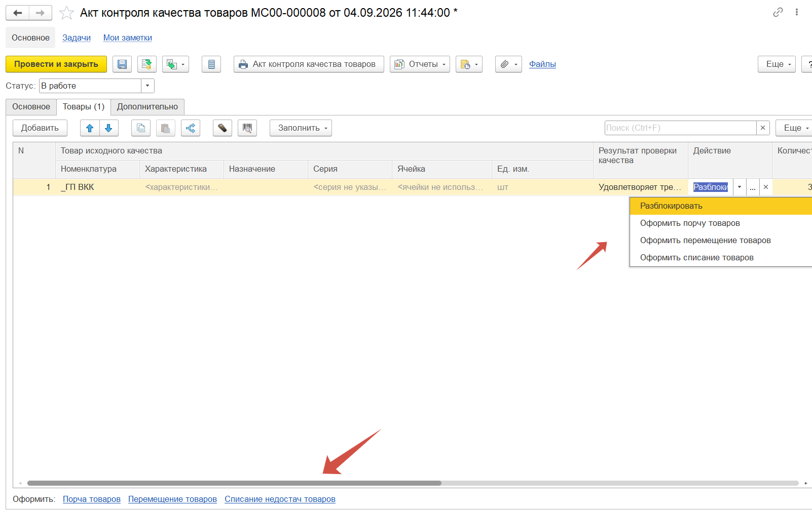Expand the Отчеты dropdown
Viewport: 812px width, 511px height.
[x=420, y=64]
